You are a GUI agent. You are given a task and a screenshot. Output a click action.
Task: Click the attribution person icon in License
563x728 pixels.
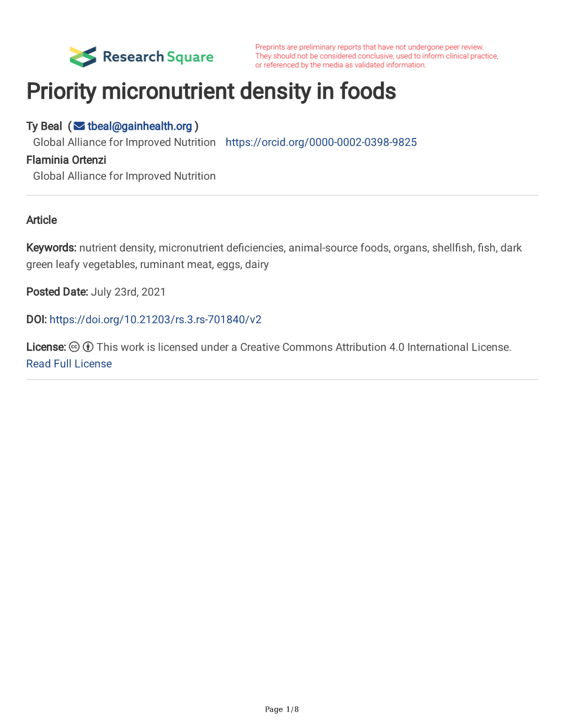88,347
